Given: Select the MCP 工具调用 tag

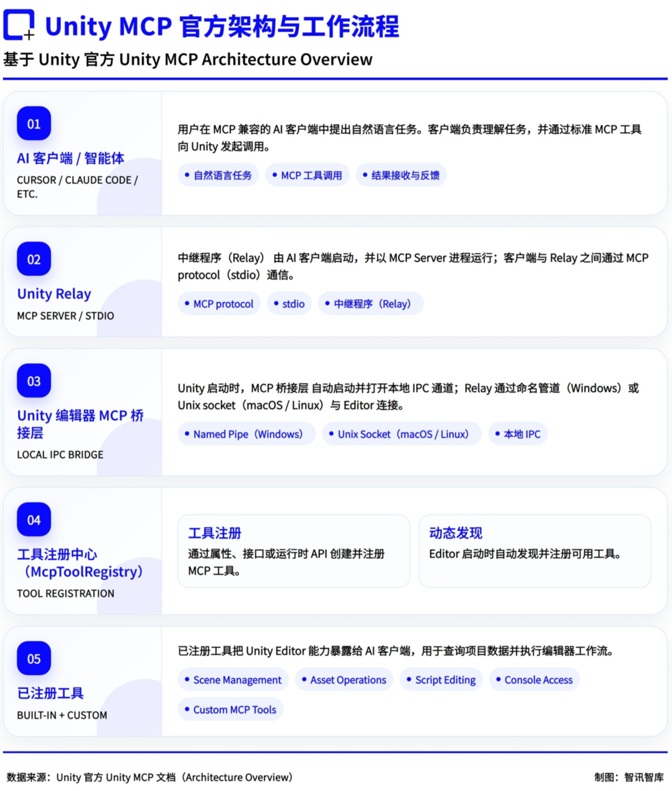Looking at the screenshot, I should click(x=307, y=175).
